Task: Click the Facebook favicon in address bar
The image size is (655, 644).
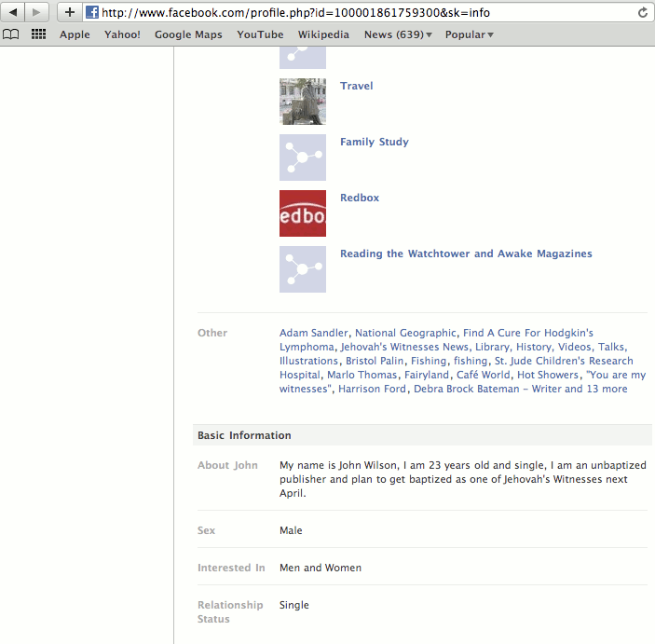Action: (92, 12)
